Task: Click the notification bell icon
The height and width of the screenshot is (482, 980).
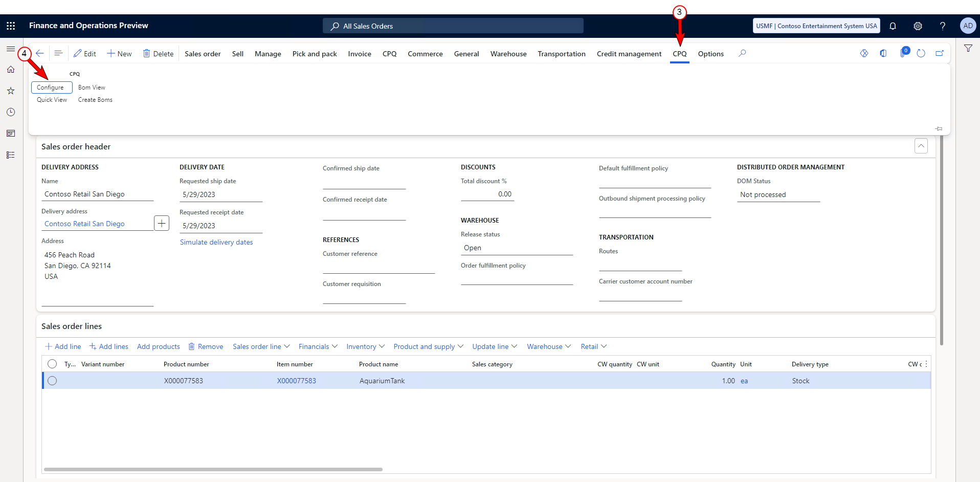Action: 893,26
